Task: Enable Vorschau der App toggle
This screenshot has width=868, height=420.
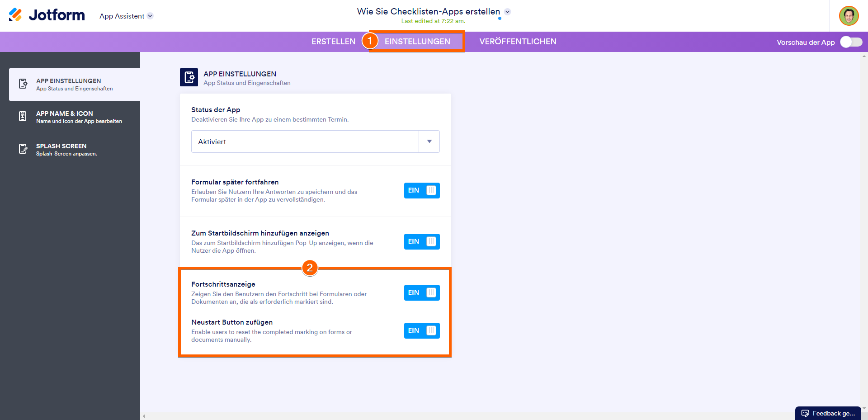Action: [851, 42]
